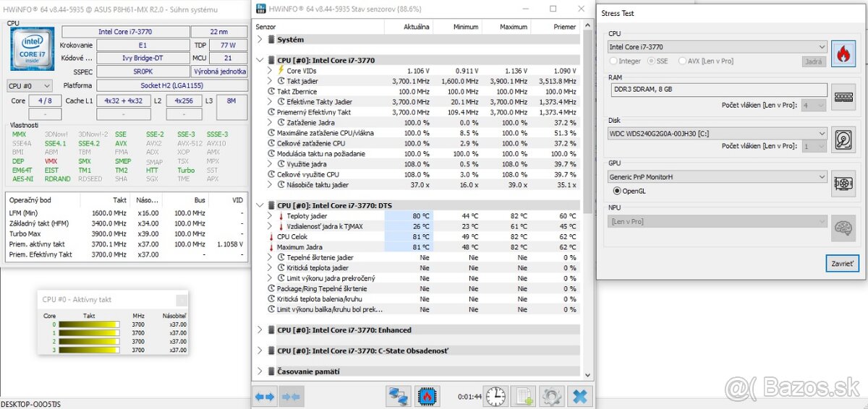Open the RAM thread count dropdown

[x=814, y=106]
